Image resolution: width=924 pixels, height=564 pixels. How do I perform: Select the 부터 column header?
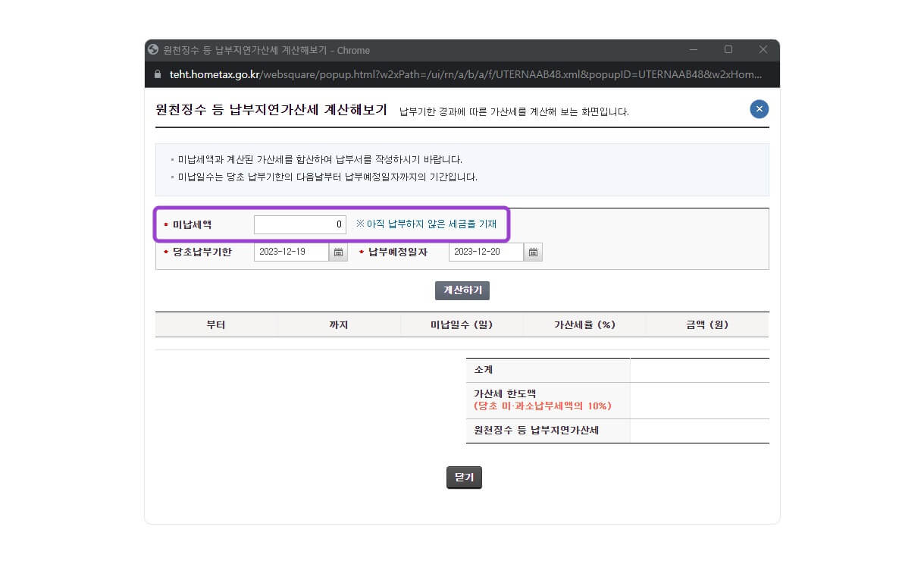point(216,324)
